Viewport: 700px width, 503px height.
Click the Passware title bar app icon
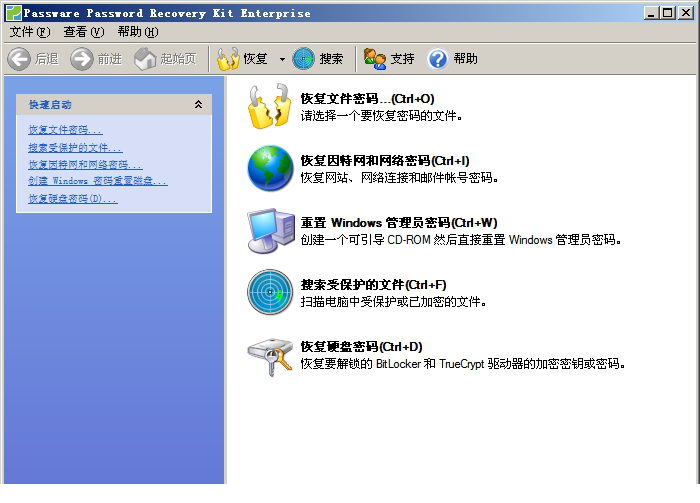[x=13, y=13]
